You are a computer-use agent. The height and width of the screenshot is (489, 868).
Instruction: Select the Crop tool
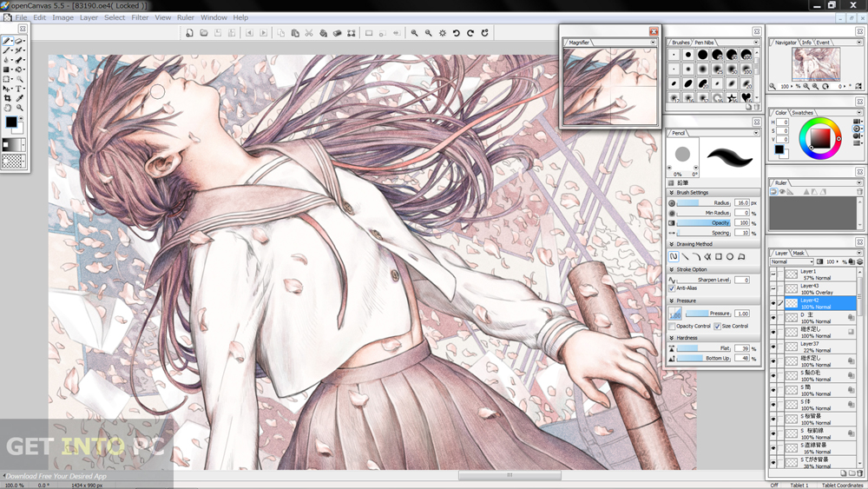(x=7, y=98)
